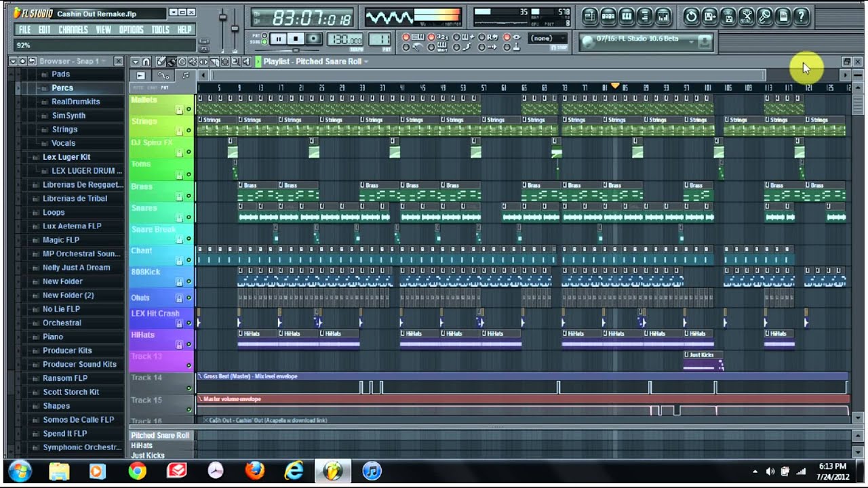Mute the HiHats track
Viewport: 868px width, 488px height.
pos(189,345)
